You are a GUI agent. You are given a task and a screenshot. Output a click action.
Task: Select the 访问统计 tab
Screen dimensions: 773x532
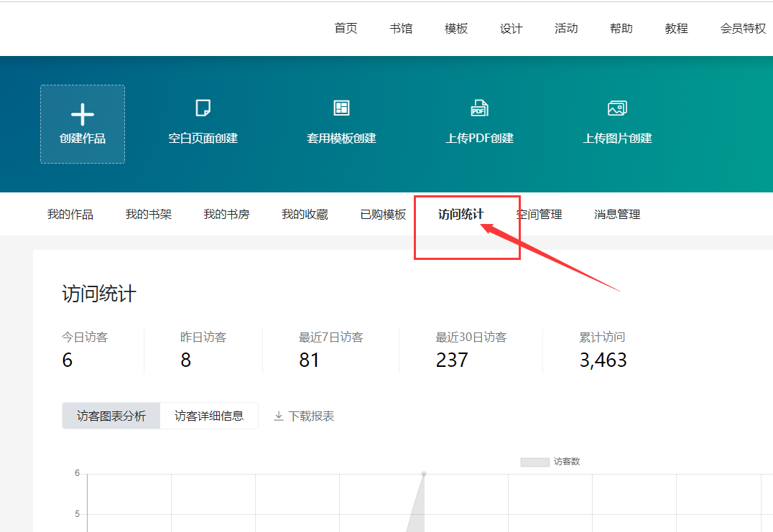461,214
